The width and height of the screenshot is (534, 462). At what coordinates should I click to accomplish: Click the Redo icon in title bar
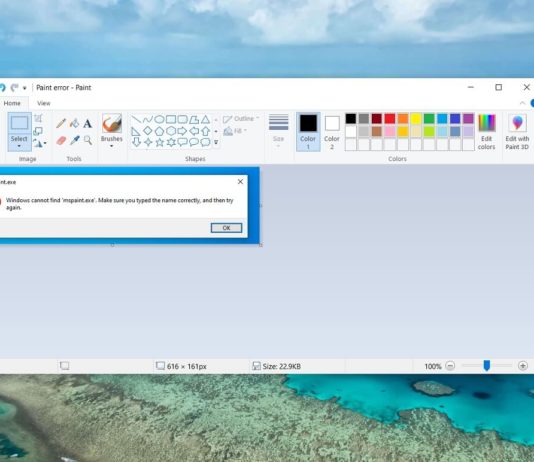[x=14, y=87]
